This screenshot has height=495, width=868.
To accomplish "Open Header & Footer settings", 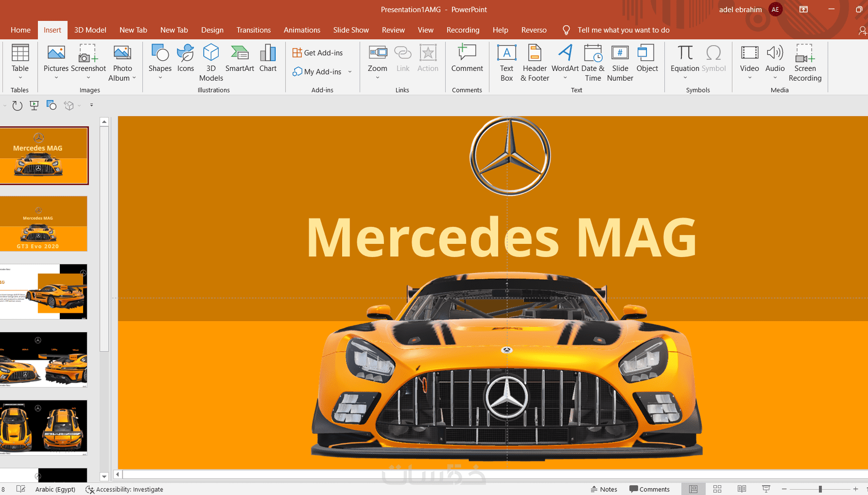I will 535,62.
